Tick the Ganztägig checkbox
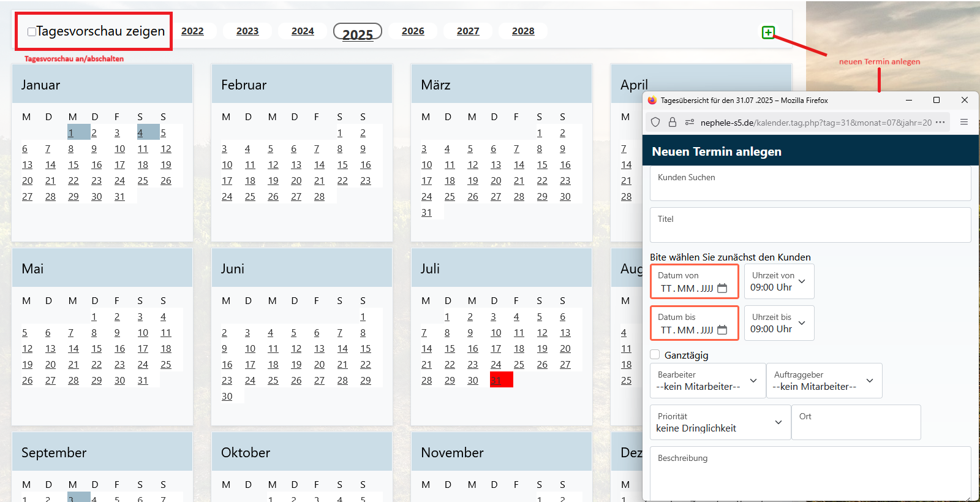The height and width of the screenshot is (502, 980). tap(655, 354)
